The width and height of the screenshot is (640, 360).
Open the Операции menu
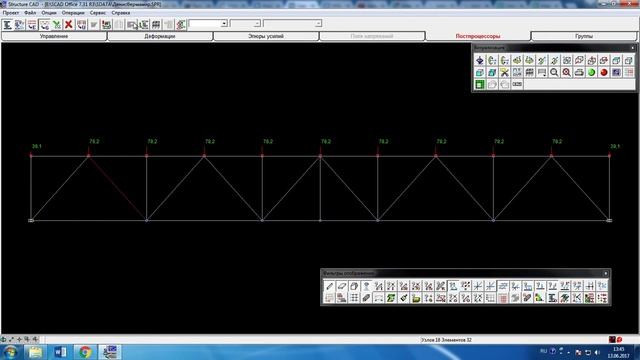point(73,13)
